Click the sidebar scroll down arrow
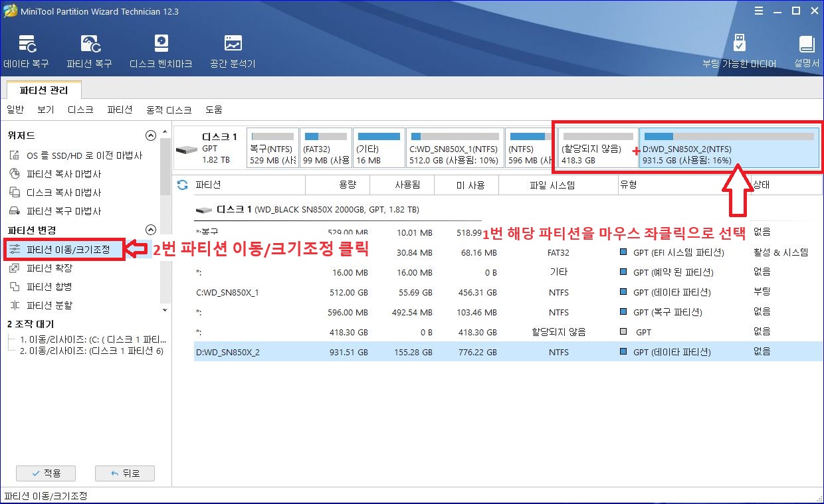Viewport: 824px width, 504px height. click(x=165, y=309)
